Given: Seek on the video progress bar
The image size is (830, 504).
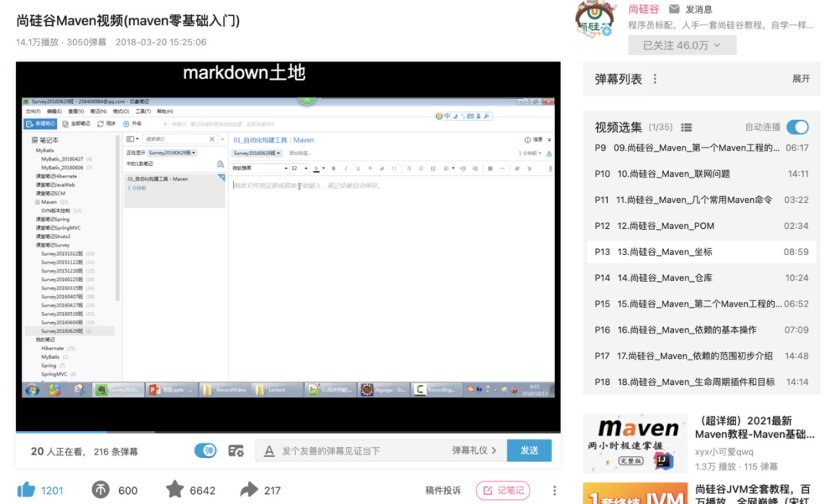Looking at the screenshot, I should 288,432.
